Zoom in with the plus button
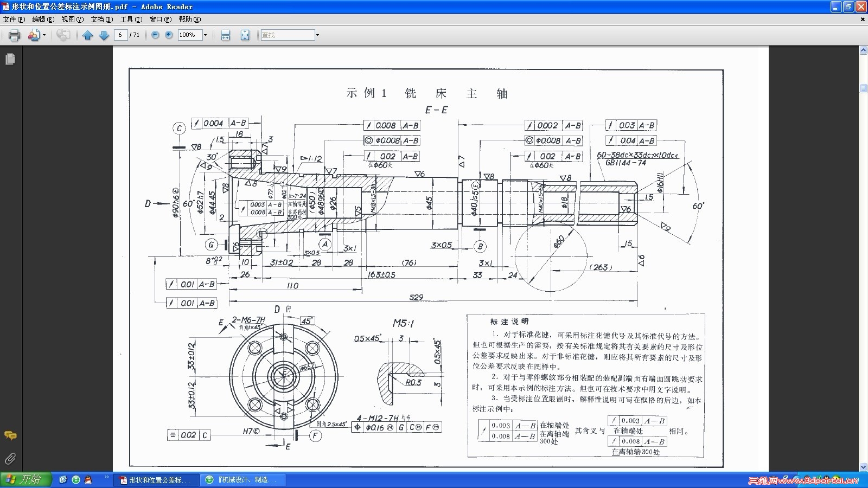This screenshot has width=868, height=488. coord(169,35)
